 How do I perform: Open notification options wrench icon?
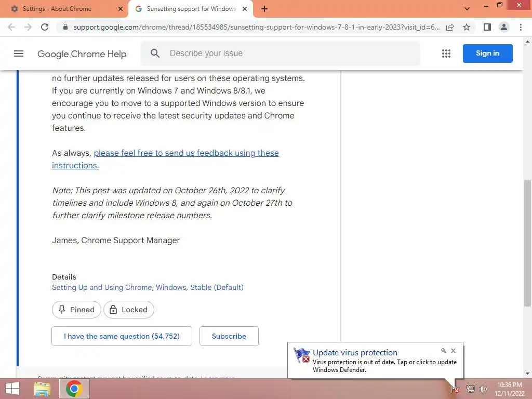coord(444,351)
